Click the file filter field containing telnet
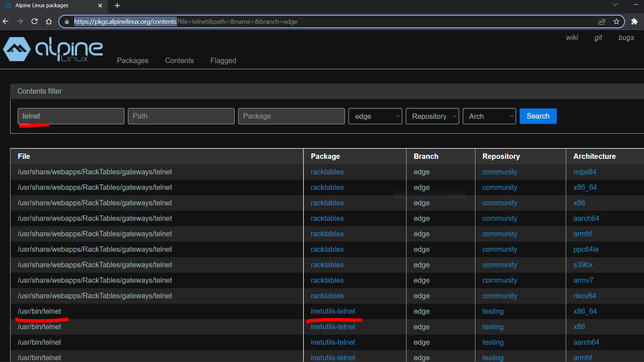The width and height of the screenshot is (644, 362). [71, 116]
